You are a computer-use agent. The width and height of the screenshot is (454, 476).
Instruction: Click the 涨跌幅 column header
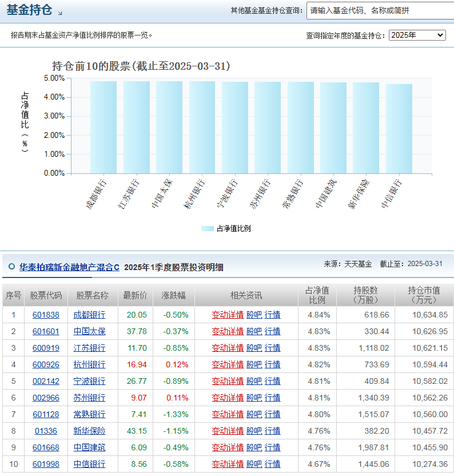[x=174, y=295]
